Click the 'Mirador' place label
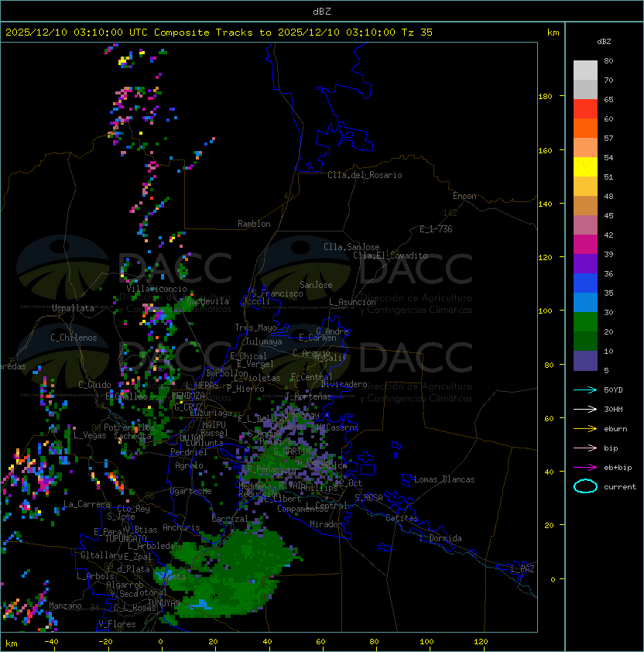This screenshot has width=644, height=652. point(327,524)
